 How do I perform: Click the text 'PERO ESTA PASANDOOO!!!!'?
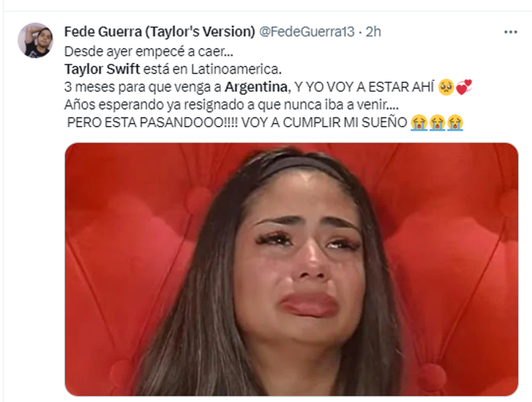(x=153, y=122)
